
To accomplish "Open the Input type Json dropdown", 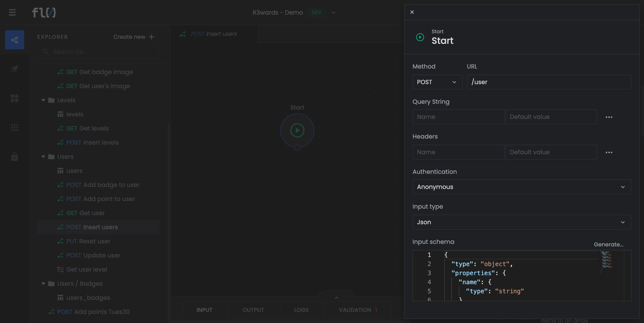I will tap(522, 222).
